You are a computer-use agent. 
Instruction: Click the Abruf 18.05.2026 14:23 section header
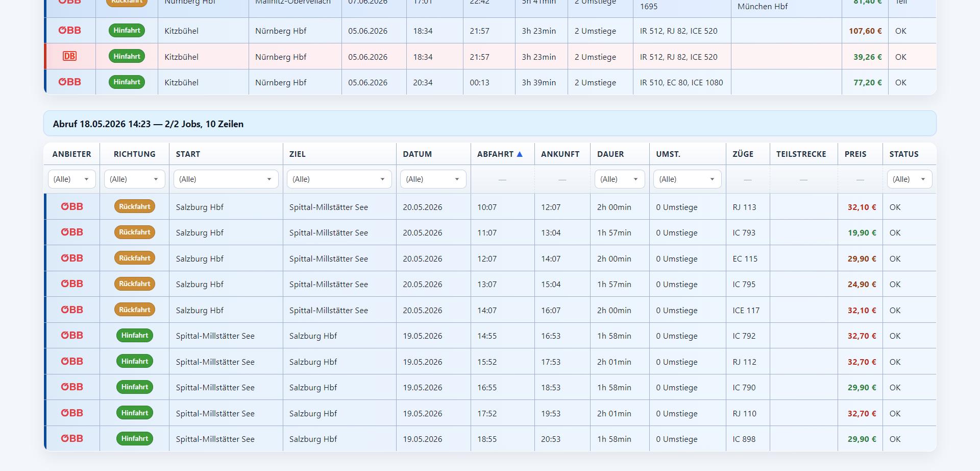coord(490,124)
